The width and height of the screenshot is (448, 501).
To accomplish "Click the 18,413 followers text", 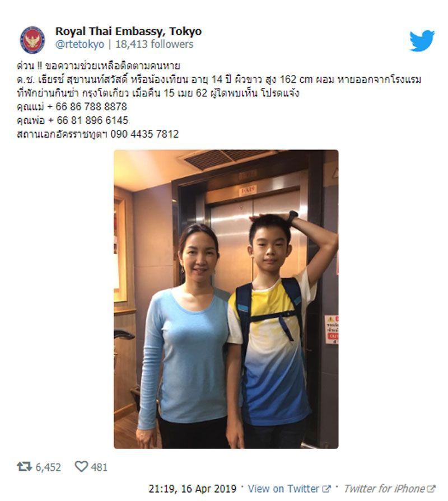I will click(x=155, y=44).
